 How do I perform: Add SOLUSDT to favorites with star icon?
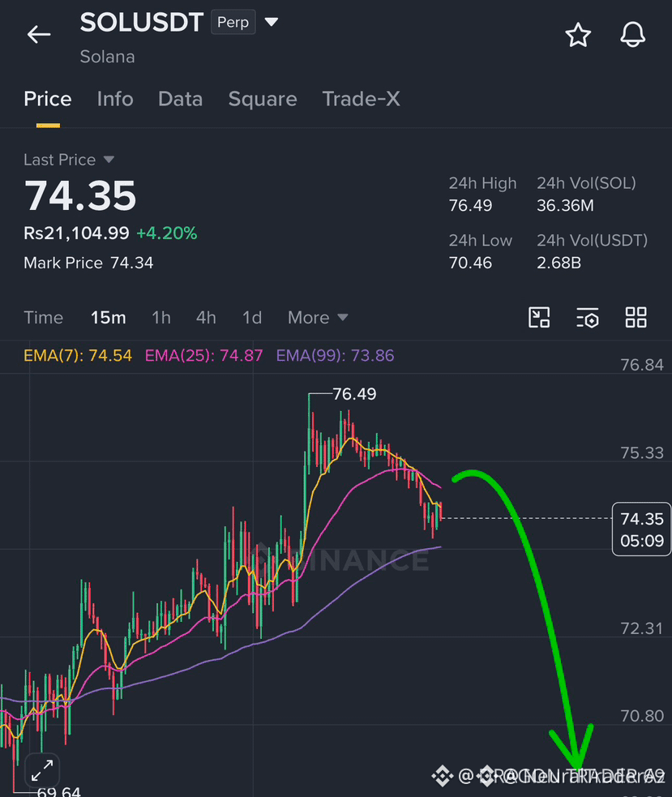(x=578, y=35)
